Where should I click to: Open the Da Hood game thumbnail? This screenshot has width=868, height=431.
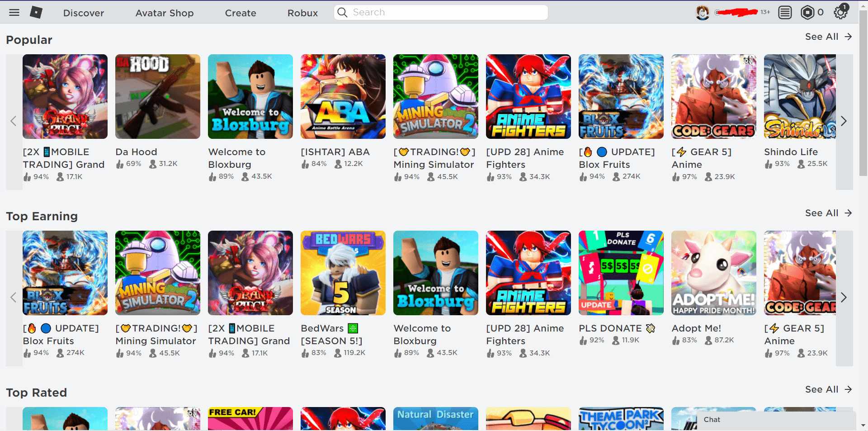click(x=158, y=96)
